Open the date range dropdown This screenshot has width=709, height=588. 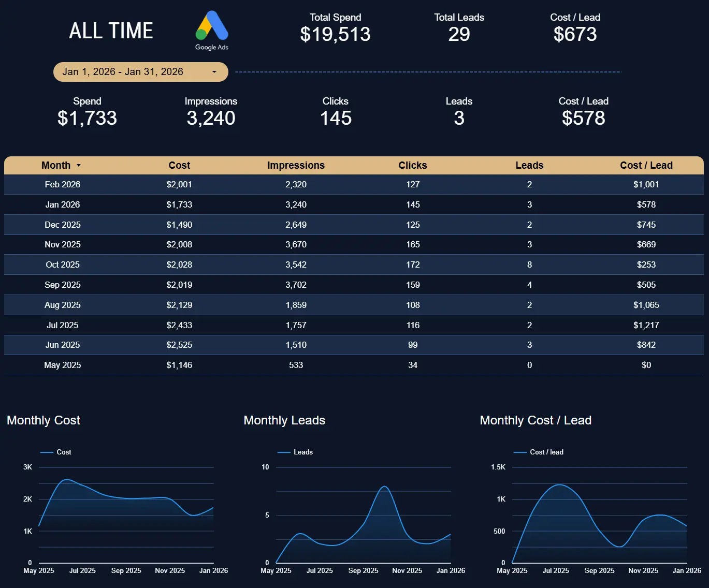[x=140, y=72]
